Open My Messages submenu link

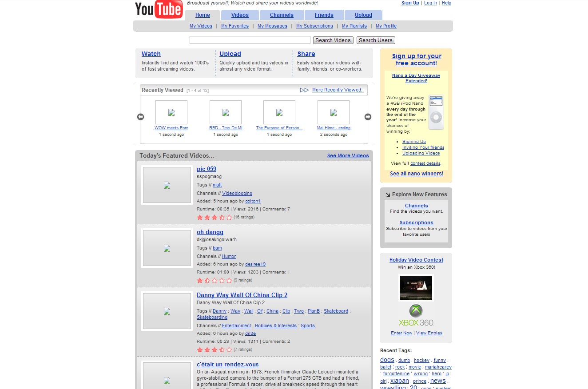click(x=272, y=26)
